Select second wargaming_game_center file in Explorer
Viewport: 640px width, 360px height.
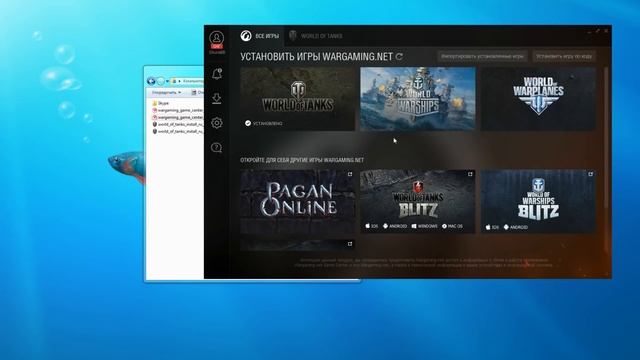(178, 117)
